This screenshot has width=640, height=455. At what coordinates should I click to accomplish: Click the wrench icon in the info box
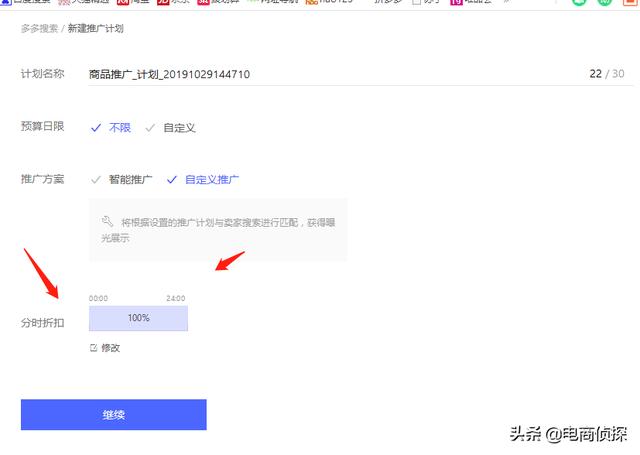tap(107, 222)
